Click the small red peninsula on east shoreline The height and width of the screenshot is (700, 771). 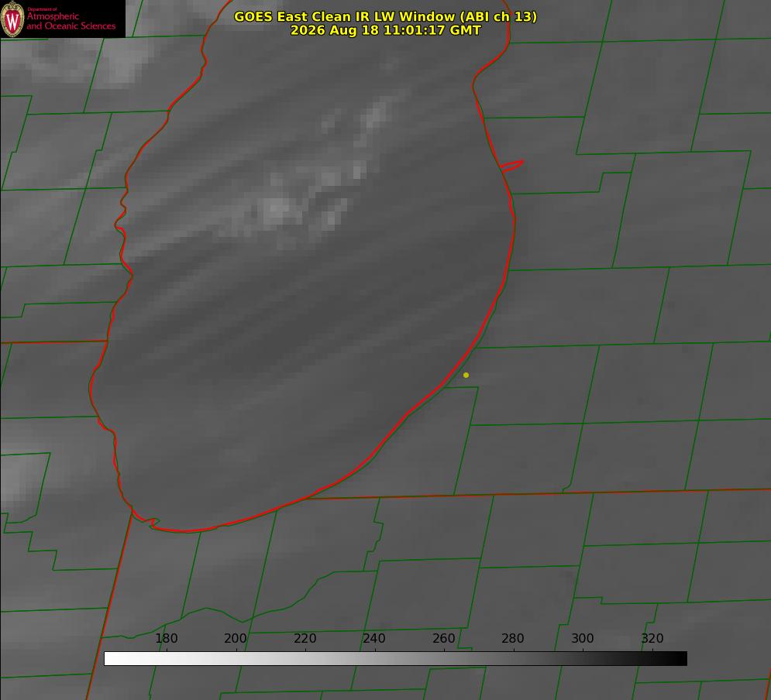tap(511, 166)
